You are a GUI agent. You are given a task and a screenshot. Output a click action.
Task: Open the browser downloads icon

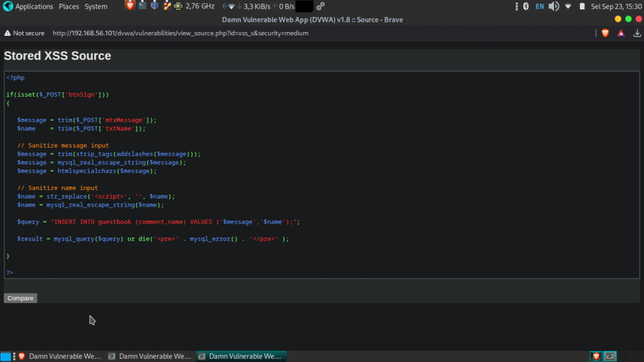pos(636,33)
